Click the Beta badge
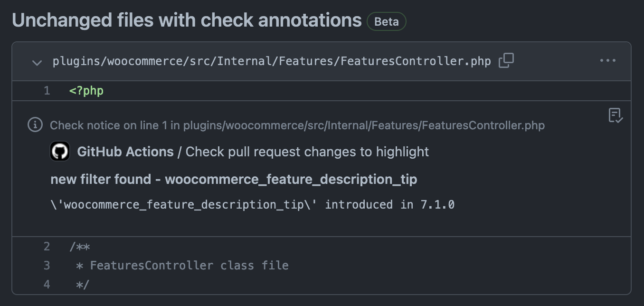Viewport: 644px width, 306px height. [x=386, y=21]
